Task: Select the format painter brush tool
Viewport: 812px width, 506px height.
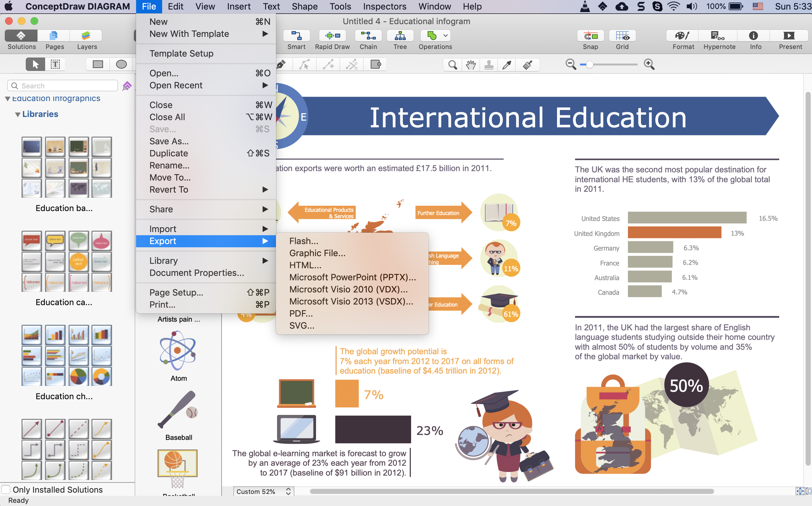Action: pos(527,65)
